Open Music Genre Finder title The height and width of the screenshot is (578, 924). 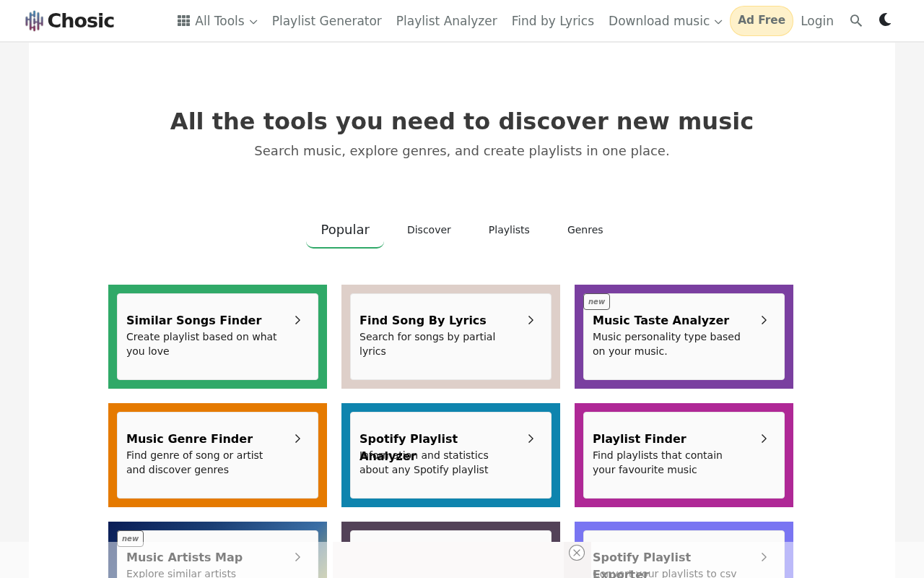[190, 439]
